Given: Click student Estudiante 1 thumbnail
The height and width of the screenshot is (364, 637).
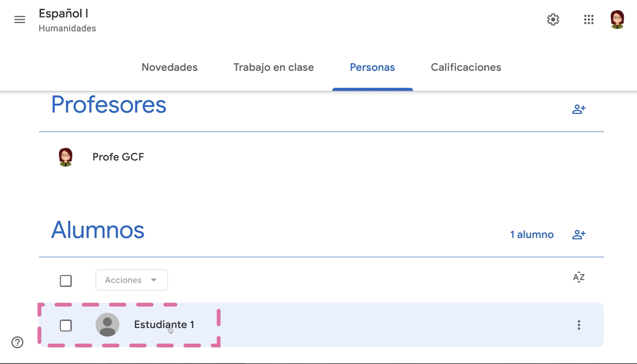Looking at the screenshot, I should point(107,325).
